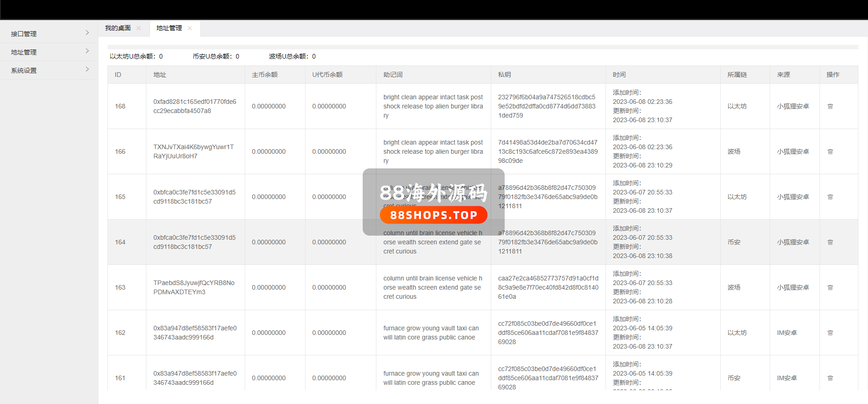The image size is (868, 404).
Task: Expand the 接口管理 sidebar menu
Action: pyautogui.click(x=48, y=33)
